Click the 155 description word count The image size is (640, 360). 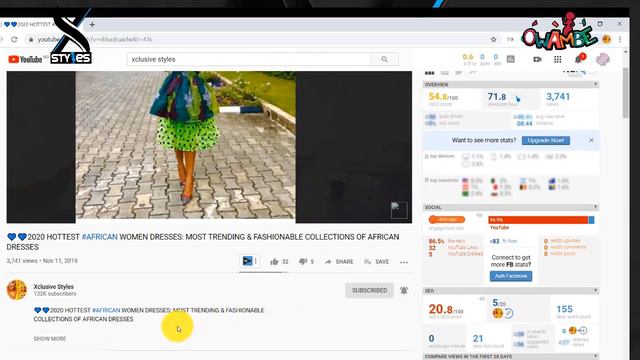tap(564, 309)
